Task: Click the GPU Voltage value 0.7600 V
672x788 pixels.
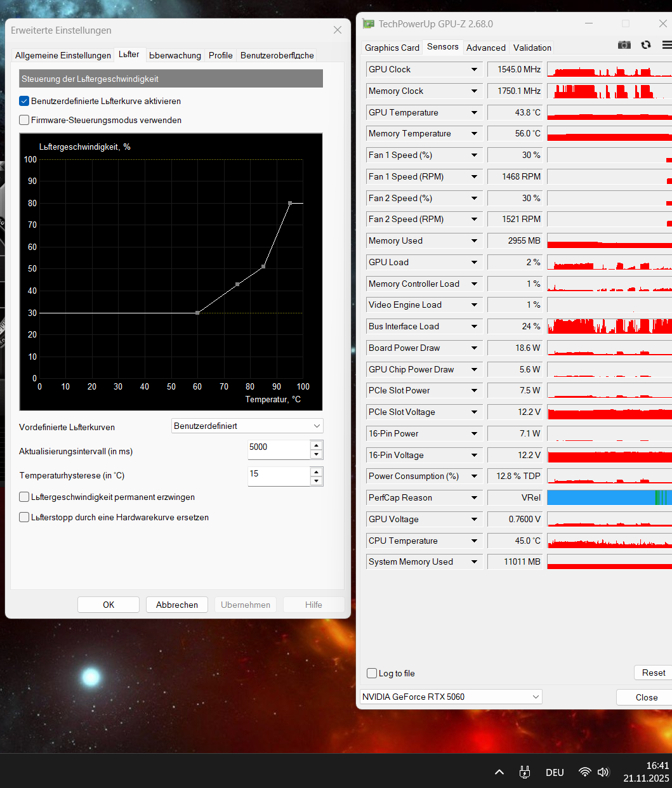Action: coord(516,519)
